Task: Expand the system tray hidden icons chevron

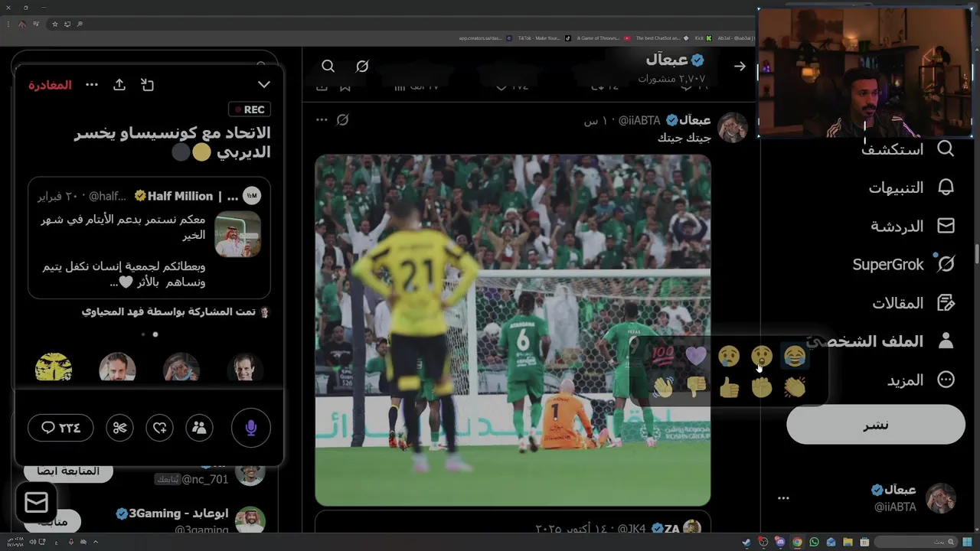Action: coord(95,542)
